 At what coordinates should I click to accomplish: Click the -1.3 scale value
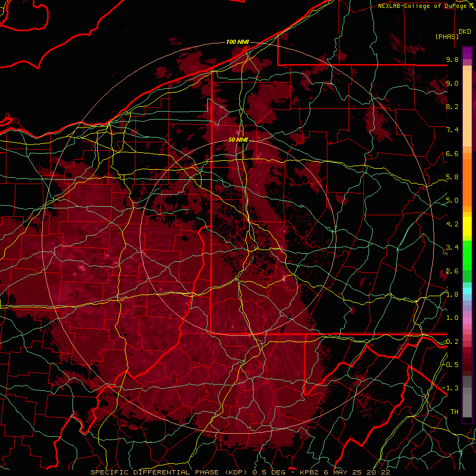coord(451,388)
